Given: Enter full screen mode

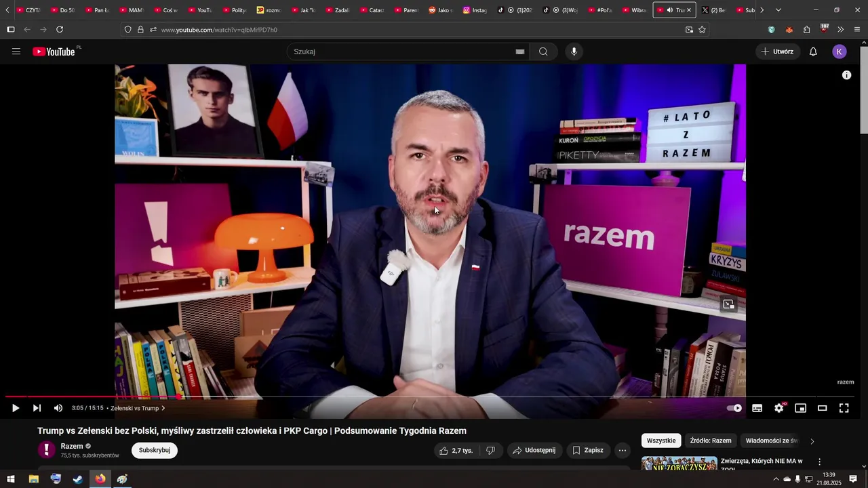Looking at the screenshot, I should pos(844,408).
